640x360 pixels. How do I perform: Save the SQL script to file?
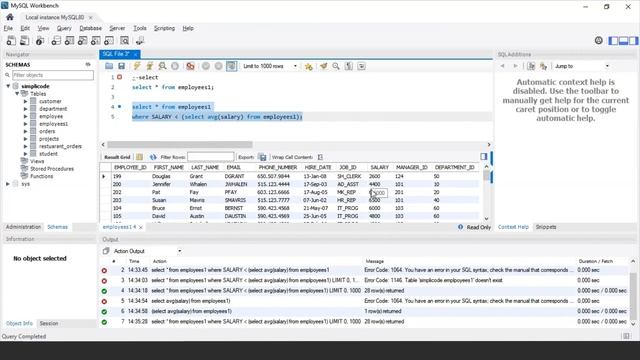pos(121,66)
